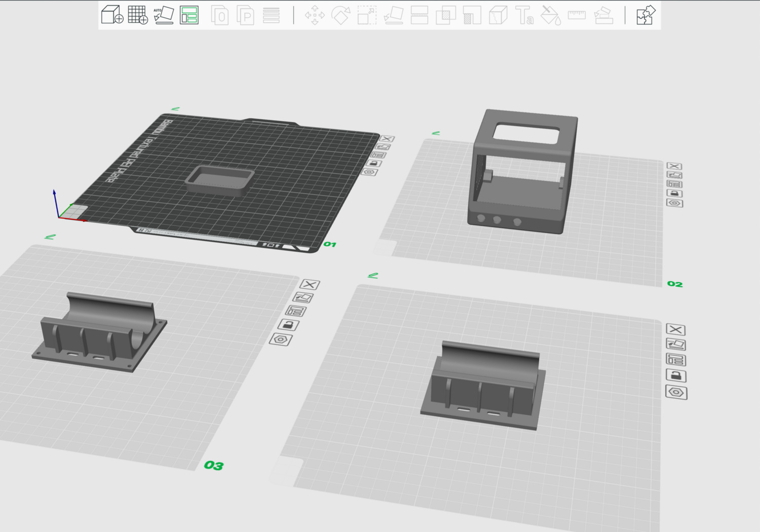The height and width of the screenshot is (532, 760).
Task: Click the Add model cube icon
Action: (112, 15)
